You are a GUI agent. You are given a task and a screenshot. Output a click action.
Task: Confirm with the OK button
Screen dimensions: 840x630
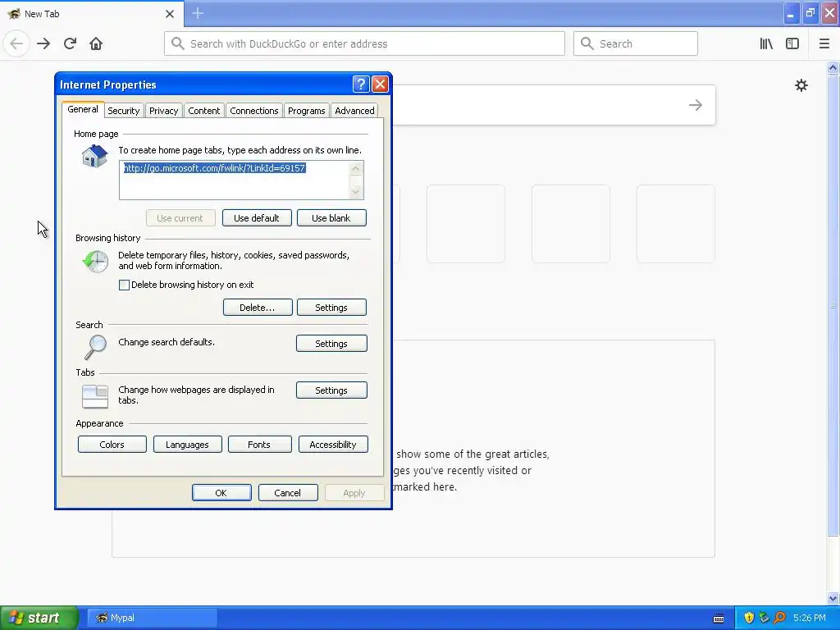pyautogui.click(x=221, y=493)
